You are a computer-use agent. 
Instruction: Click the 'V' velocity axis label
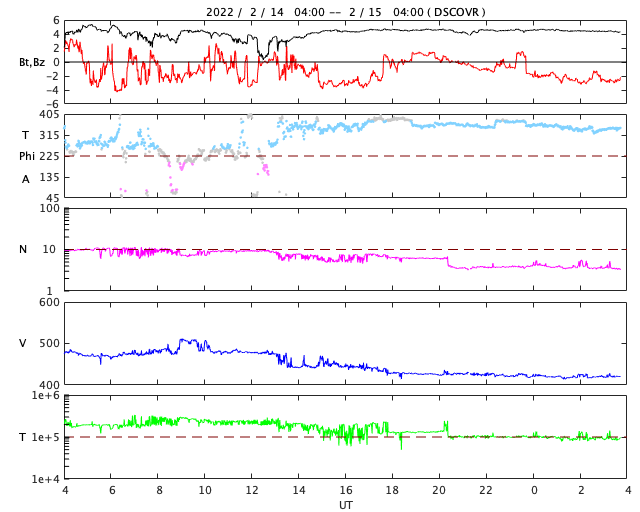click(23, 343)
